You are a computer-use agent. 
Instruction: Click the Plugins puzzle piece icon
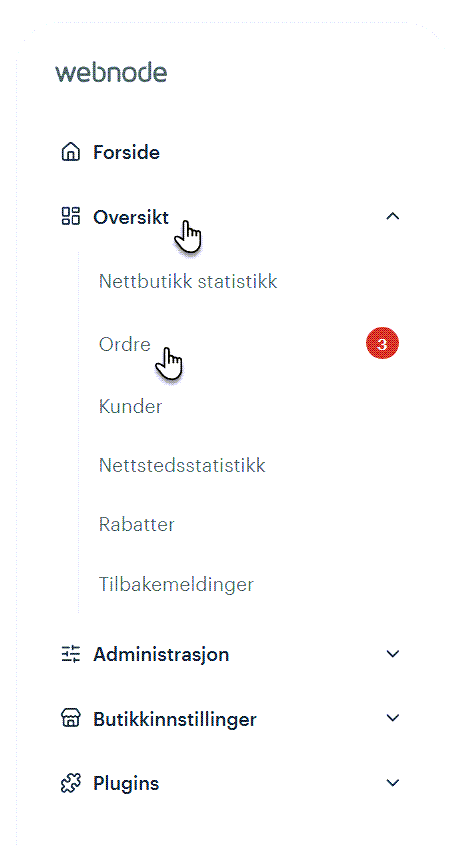(70, 783)
